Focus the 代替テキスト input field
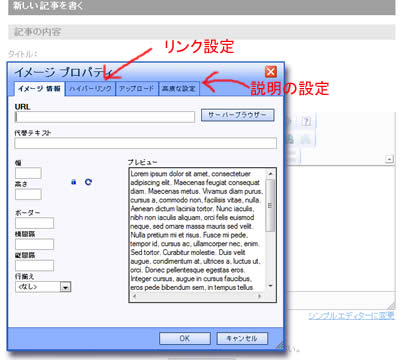This screenshot has height=360, width=400. coord(146,143)
